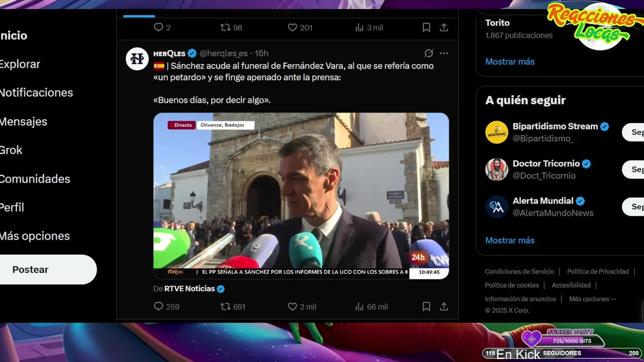Open the more options menu on herQles tweet
The height and width of the screenshot is (362, 644).
444,53
